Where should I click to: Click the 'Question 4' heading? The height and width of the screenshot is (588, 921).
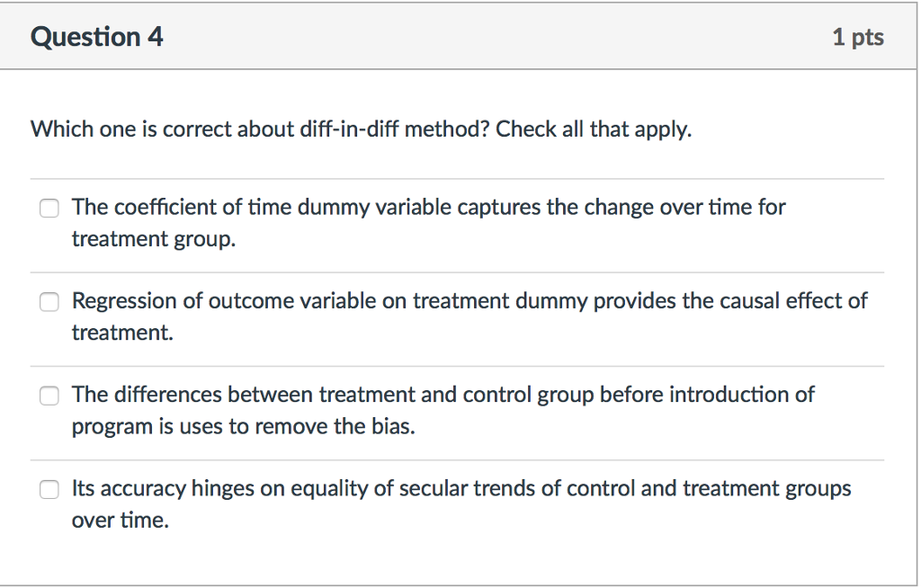pos(97,37)
